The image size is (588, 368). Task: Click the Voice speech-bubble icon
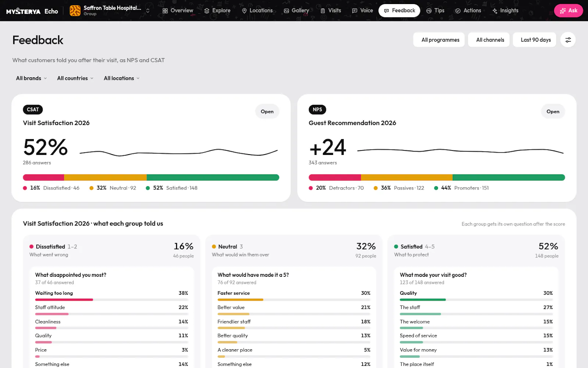point(355,11)
